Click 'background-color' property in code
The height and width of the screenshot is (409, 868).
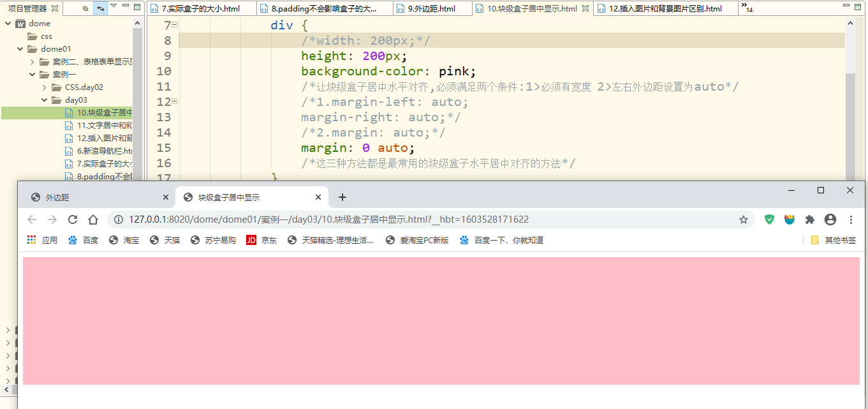click(x=361, y=71)
